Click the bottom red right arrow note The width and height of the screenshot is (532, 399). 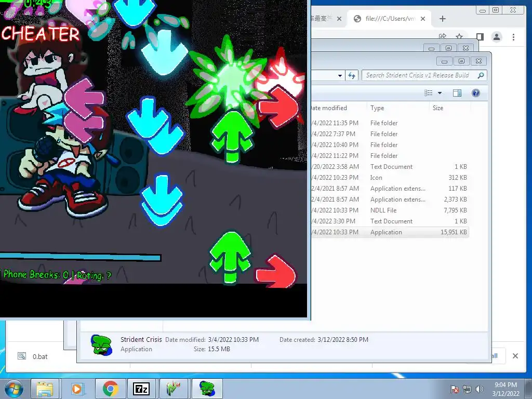point(276,272)
